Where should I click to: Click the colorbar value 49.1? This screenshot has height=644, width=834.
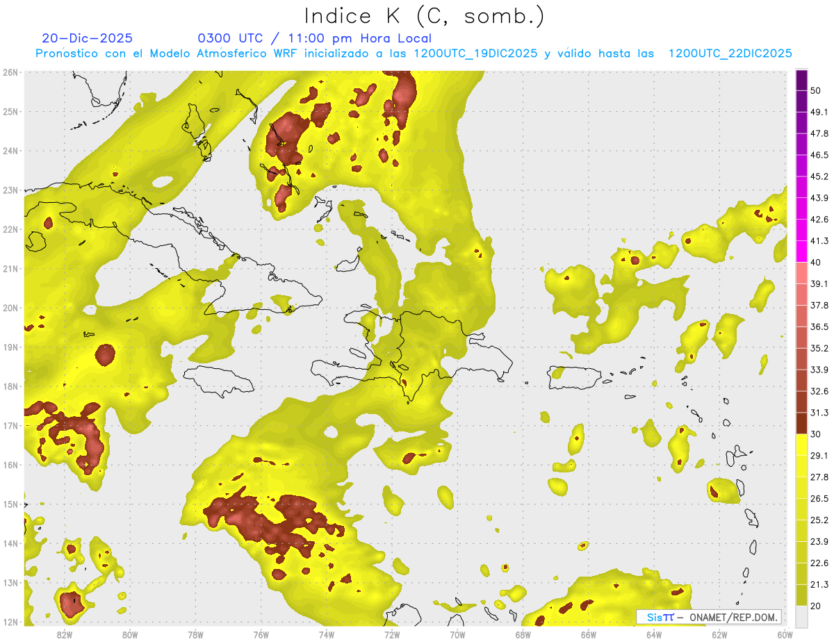(819, 112)
